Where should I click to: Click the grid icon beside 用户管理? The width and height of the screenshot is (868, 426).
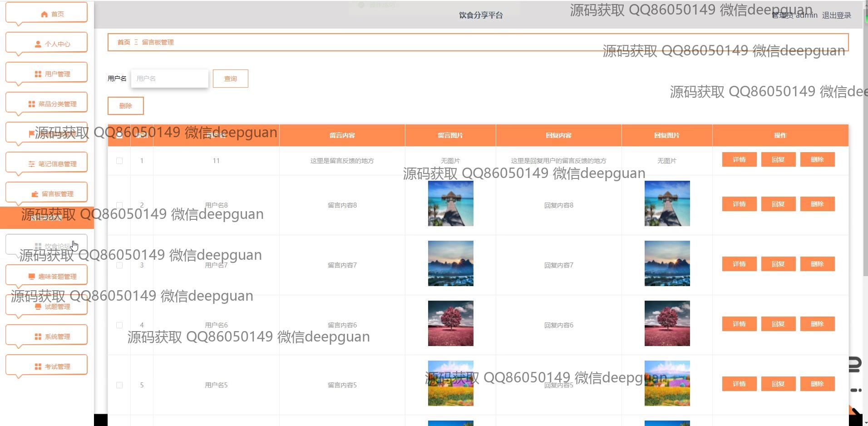pos(38,74)
